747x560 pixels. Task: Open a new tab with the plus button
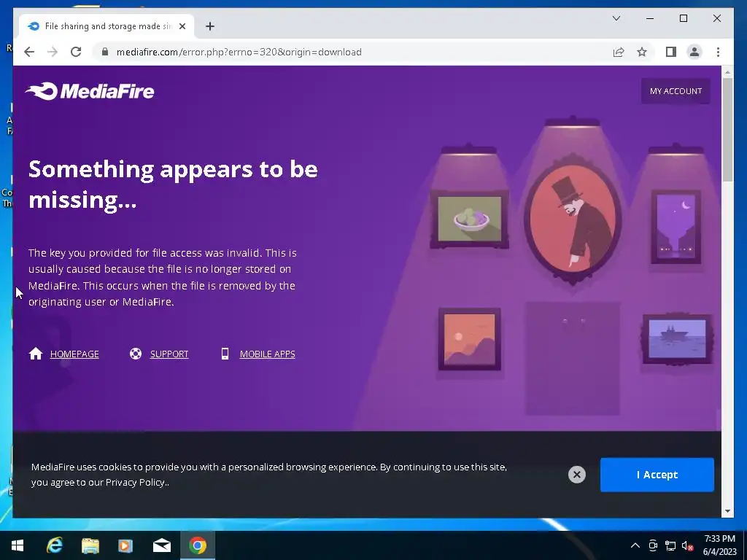[x=210, y=26]
